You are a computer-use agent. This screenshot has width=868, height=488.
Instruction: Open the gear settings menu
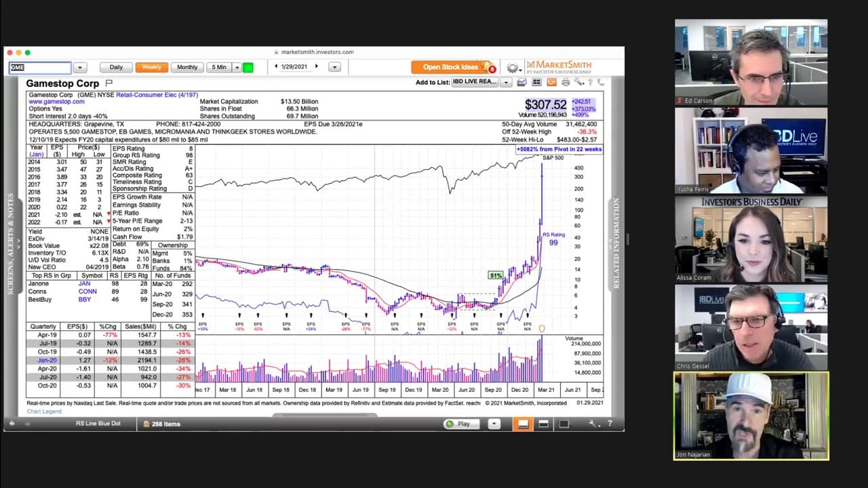tap(513, 67)
